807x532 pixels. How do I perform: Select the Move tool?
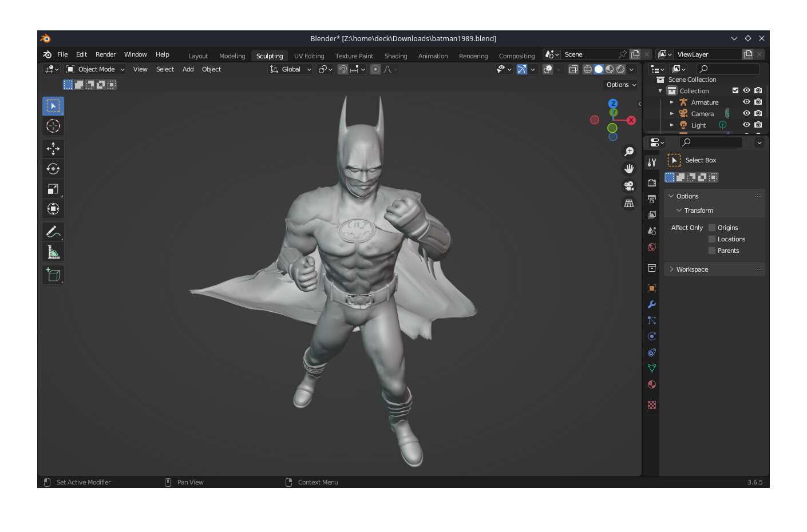click(53, 149)
